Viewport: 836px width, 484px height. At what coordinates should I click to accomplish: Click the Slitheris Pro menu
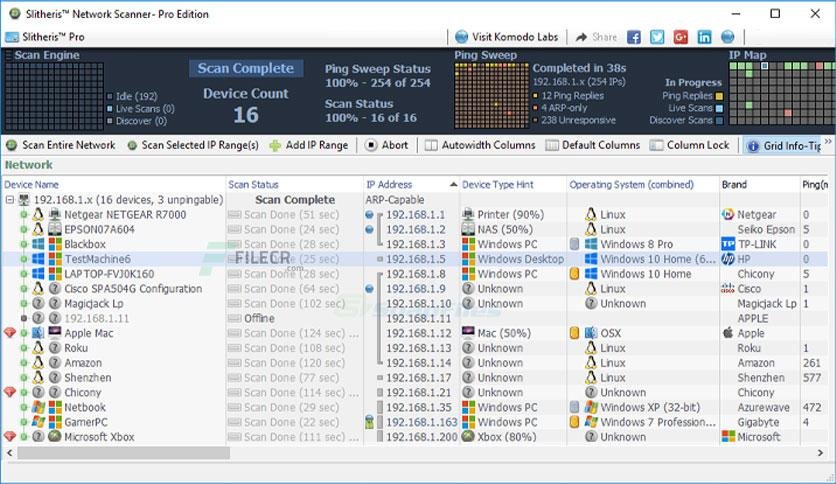(x=45, y=37)
